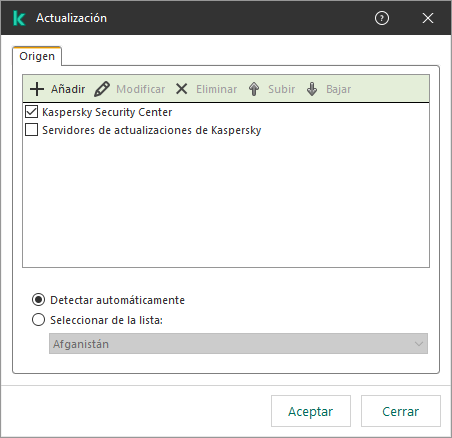452x438 pixels.
Task: Click the Modificar label
Action: [x=141, y=89]
